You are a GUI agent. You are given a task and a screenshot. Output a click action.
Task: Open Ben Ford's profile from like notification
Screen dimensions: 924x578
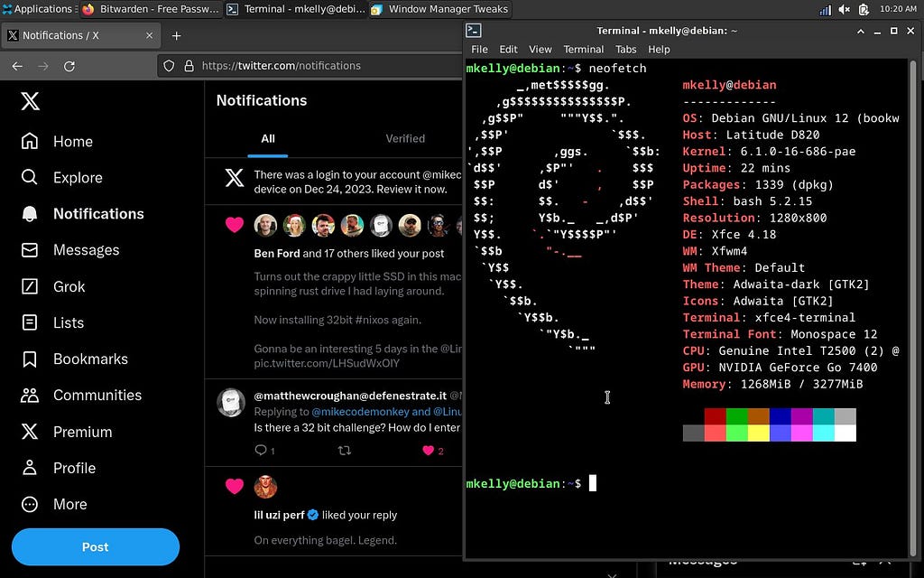[x=277, y=254]
